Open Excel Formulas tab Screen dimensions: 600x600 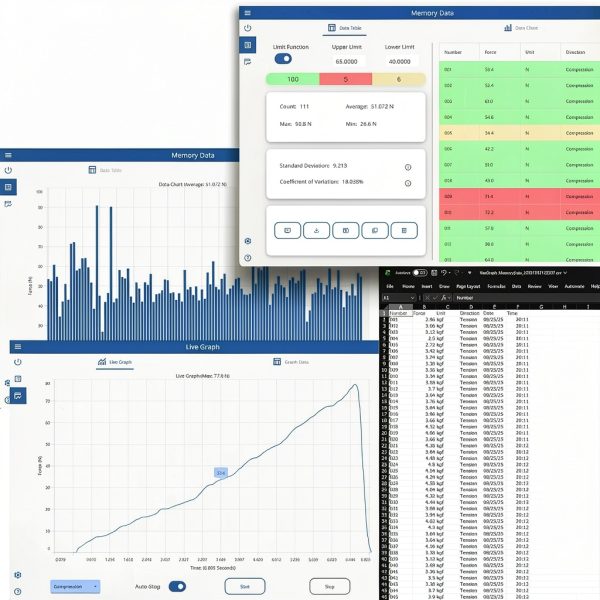click(496, 286)
